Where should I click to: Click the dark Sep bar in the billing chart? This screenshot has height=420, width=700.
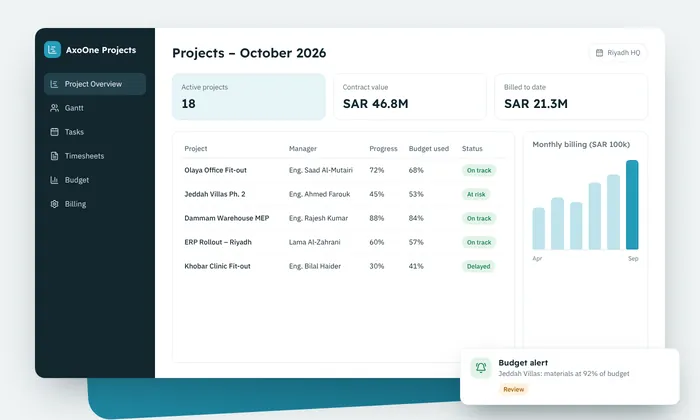[x=632, y=204]
